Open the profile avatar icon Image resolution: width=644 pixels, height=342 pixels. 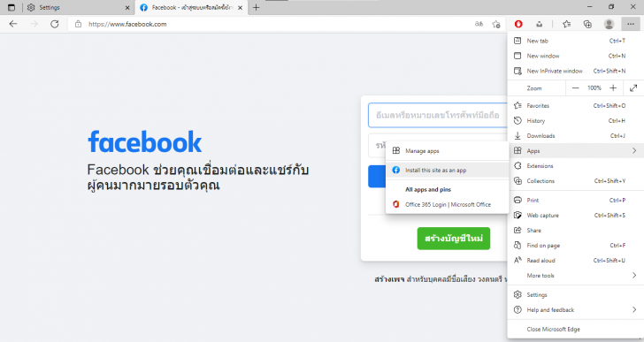pyautogui.click(x=609, y=24)
